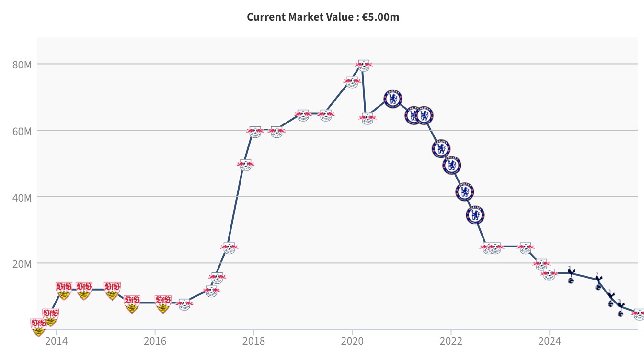
Task: Select the Leipzig crest at 50M value
Action: coord(245,165)
